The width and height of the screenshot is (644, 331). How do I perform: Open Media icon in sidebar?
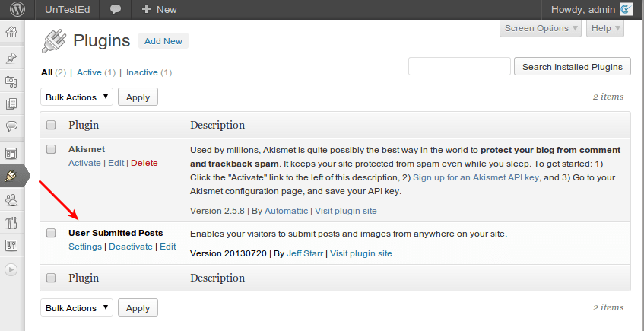click(x=11, y=81)
